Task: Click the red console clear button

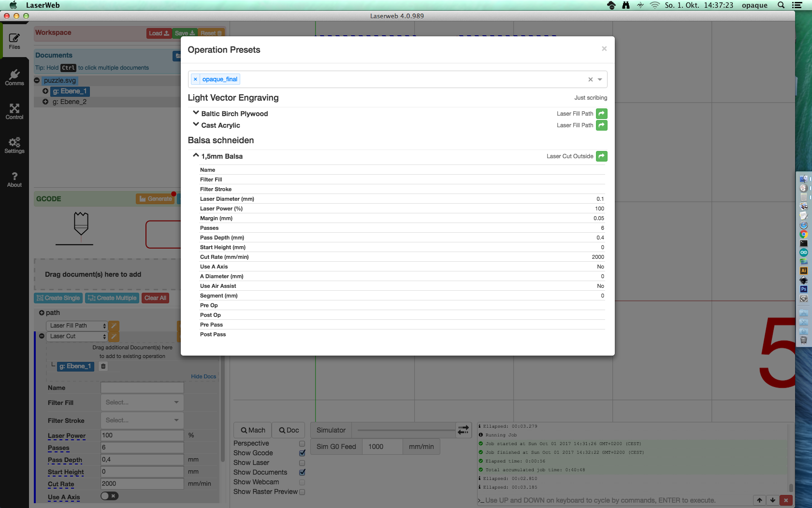Action: point(786,500)
